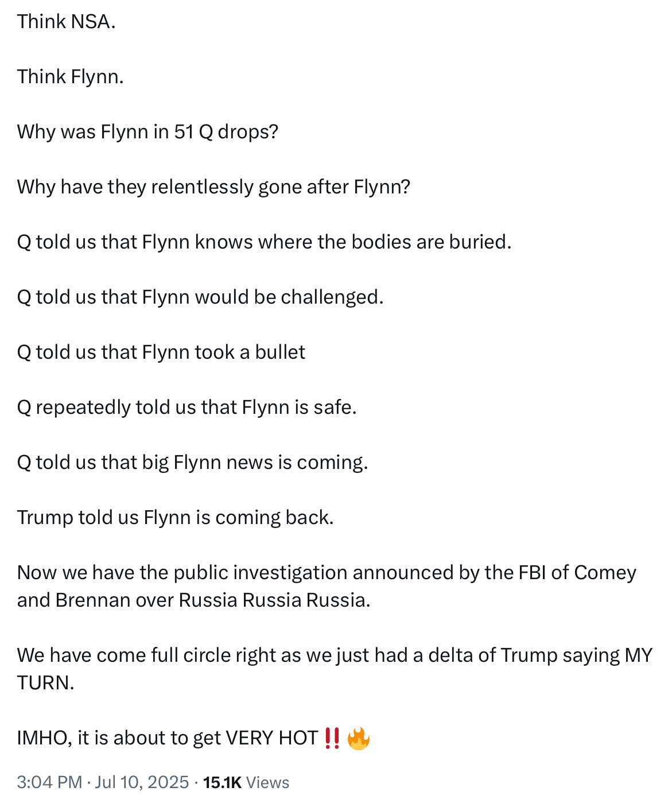
Task: Click the "big Flynn news is coming" line
Action: coord(192,463)
